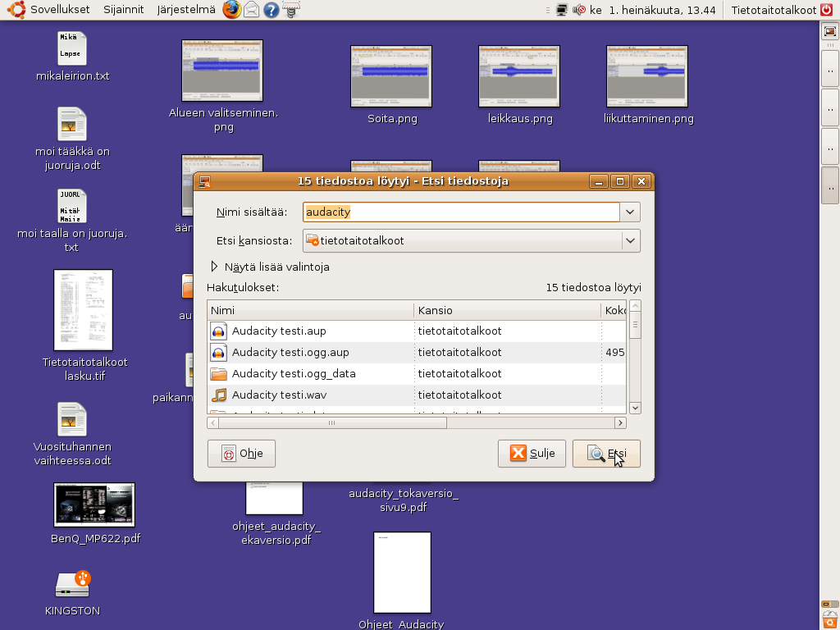Select moi taalla on juoruja.txt icon
This screenshot has height=630, width=840.
pyautogui.click(x=72, y=206)
